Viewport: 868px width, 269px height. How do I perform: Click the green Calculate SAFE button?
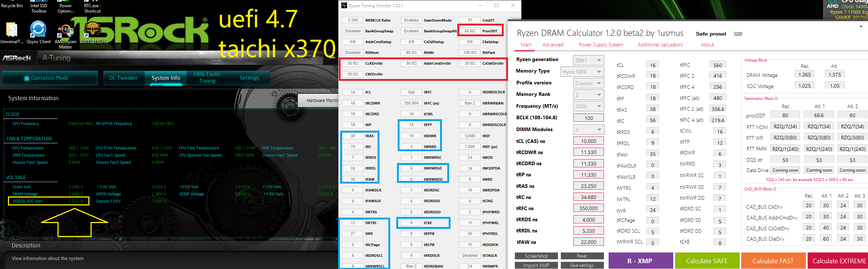click(x=707, y=261)
